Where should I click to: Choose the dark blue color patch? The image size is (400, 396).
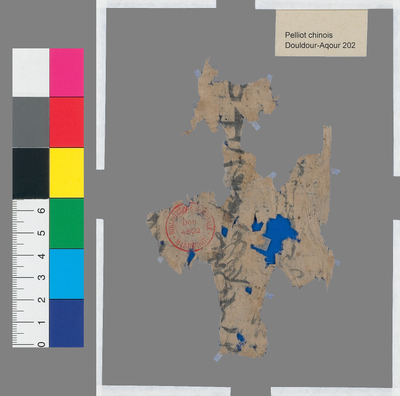coord(67,323)
